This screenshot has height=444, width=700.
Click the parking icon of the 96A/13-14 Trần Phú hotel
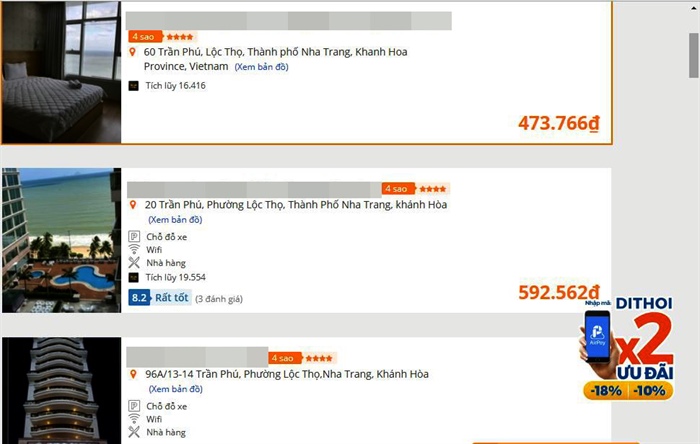coord(134,406)
